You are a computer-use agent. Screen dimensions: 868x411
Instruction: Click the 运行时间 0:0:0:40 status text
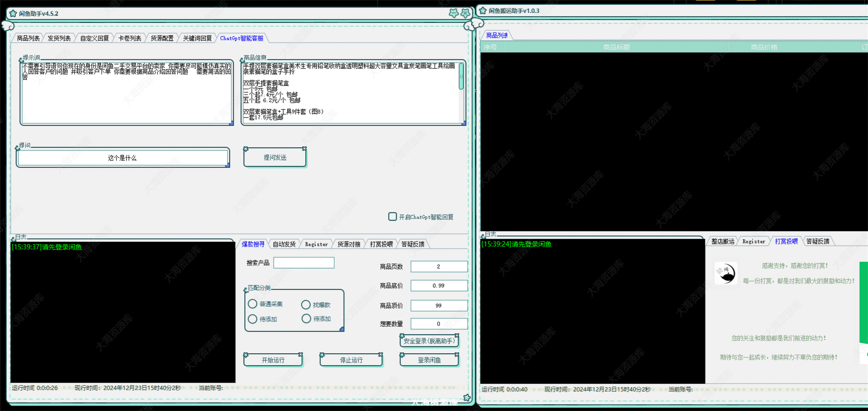coord(505,390)
